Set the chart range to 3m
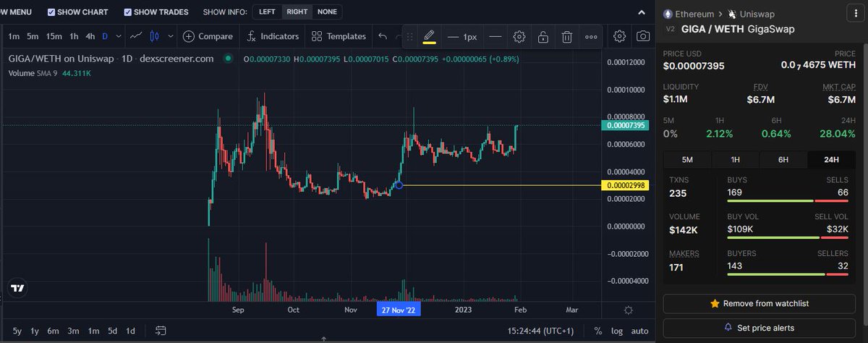Image resolution: width=868 pixels, height=343 pixels. point(74,331)
